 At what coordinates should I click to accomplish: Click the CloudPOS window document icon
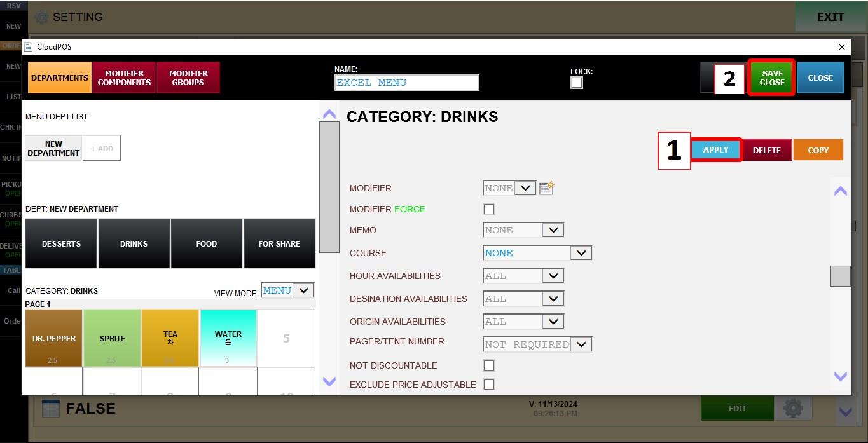click(28, 47)
